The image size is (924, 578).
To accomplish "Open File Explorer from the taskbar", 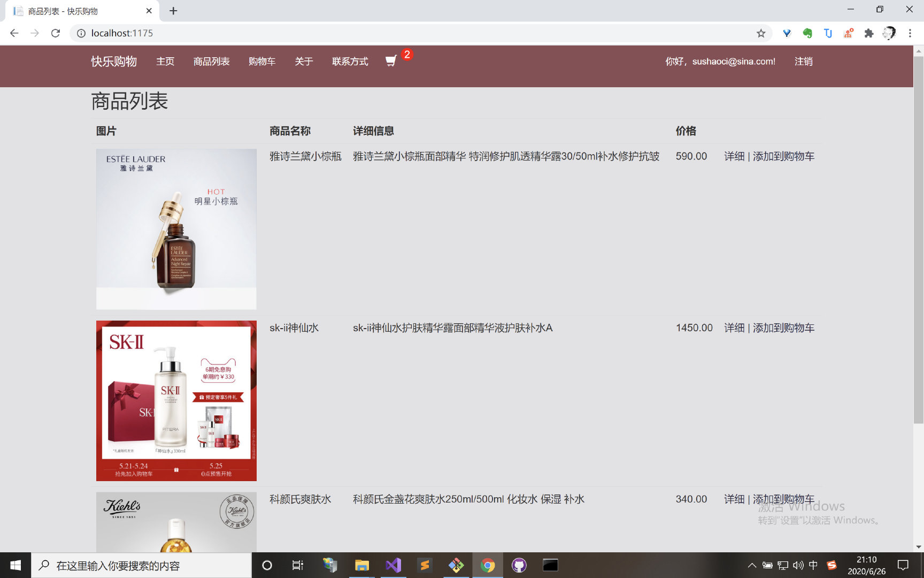I will (362, 565).
